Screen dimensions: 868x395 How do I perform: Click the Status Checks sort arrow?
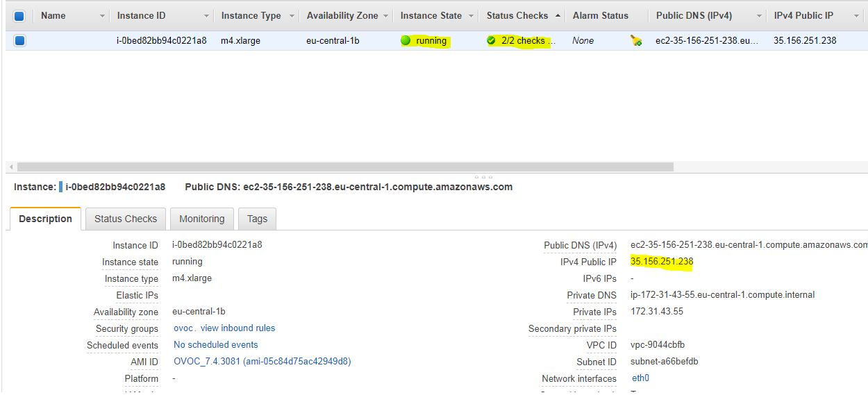(558, 15)
